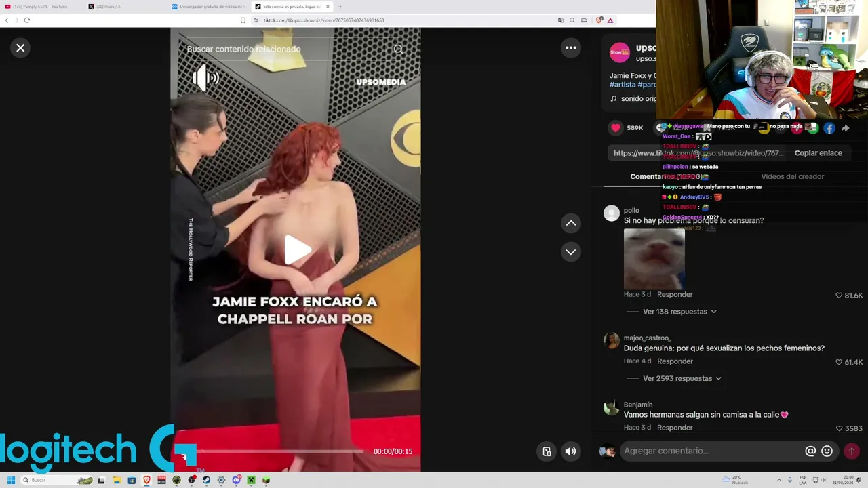Image resolution: width=868 pixels, height=488 pixels.
Task: Open Brave browser from the taskbar
Action: (146, 480)
